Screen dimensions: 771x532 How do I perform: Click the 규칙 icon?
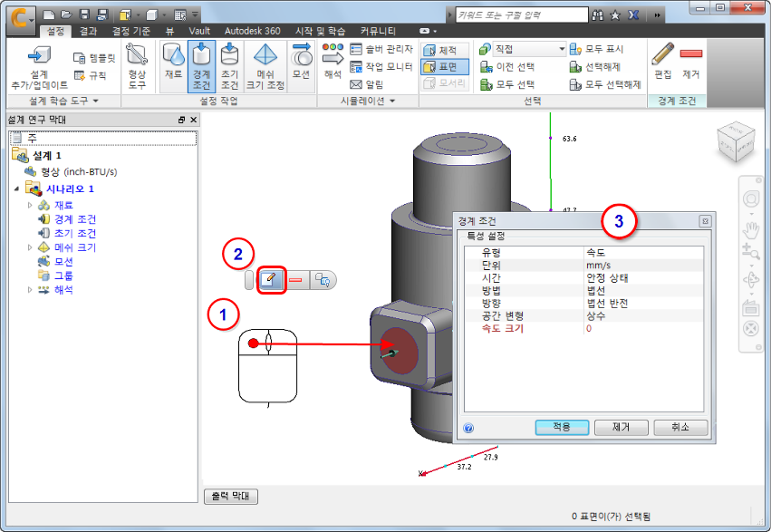79,76
